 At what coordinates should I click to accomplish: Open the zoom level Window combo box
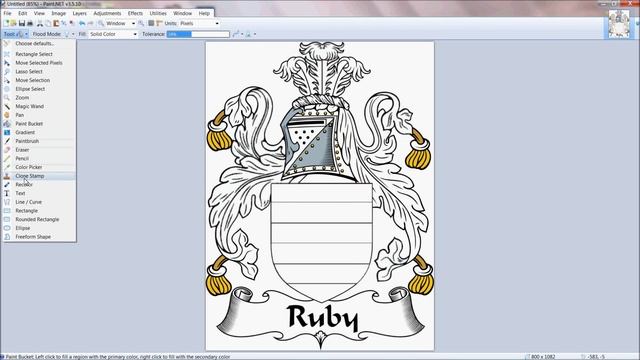[121, 23]
